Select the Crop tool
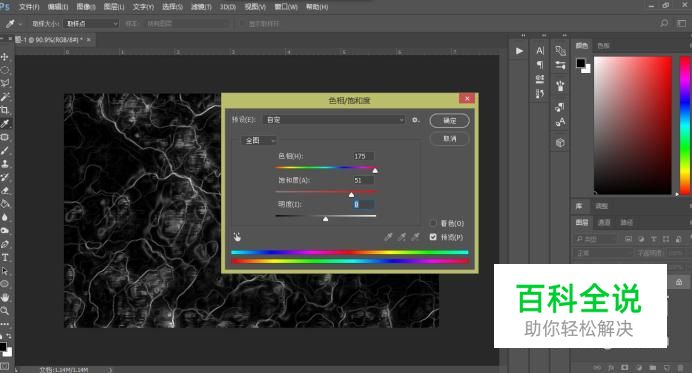This screenshot has height=373, width=692. 5,110
